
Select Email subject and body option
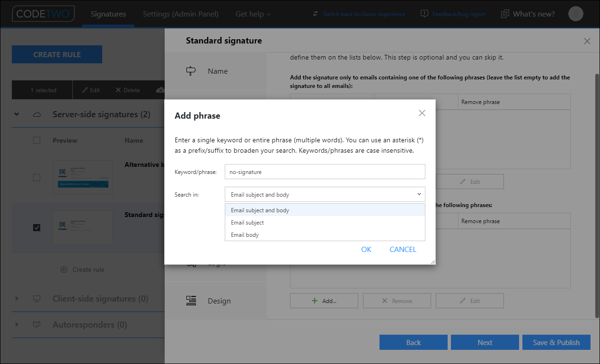click(325, 210)
